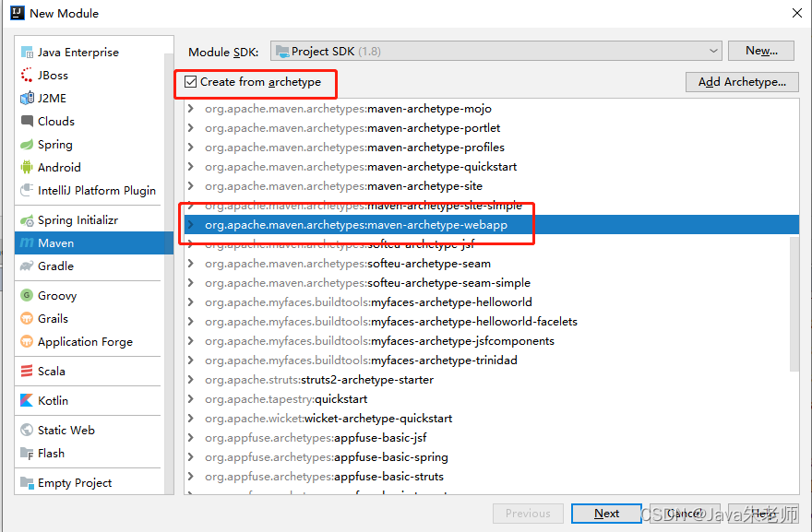Click the Next button
This screenshot has height=532, width=812.
[606, 514]
